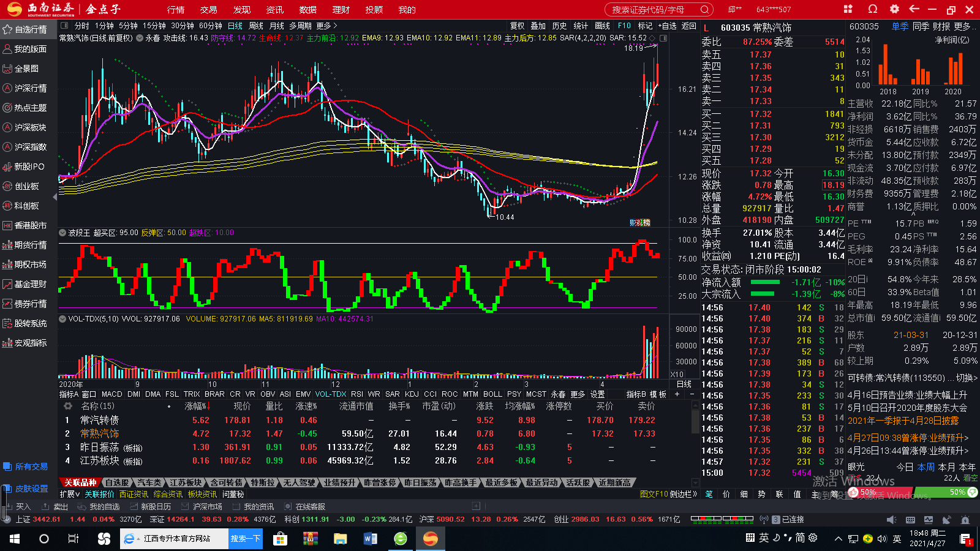This screenshot has width=980, height=551.
Task: Open 新股IPO in the sidebar
Action: point(23,167)
